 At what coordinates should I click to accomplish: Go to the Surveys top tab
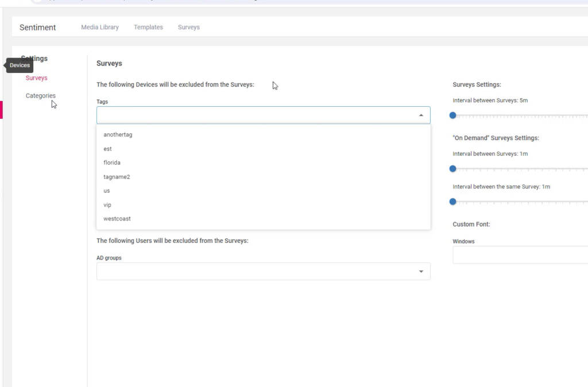tap(188, 27)
